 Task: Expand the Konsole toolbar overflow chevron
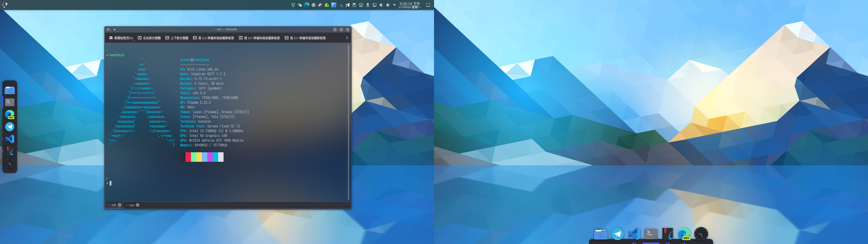[x=347, y=38]
